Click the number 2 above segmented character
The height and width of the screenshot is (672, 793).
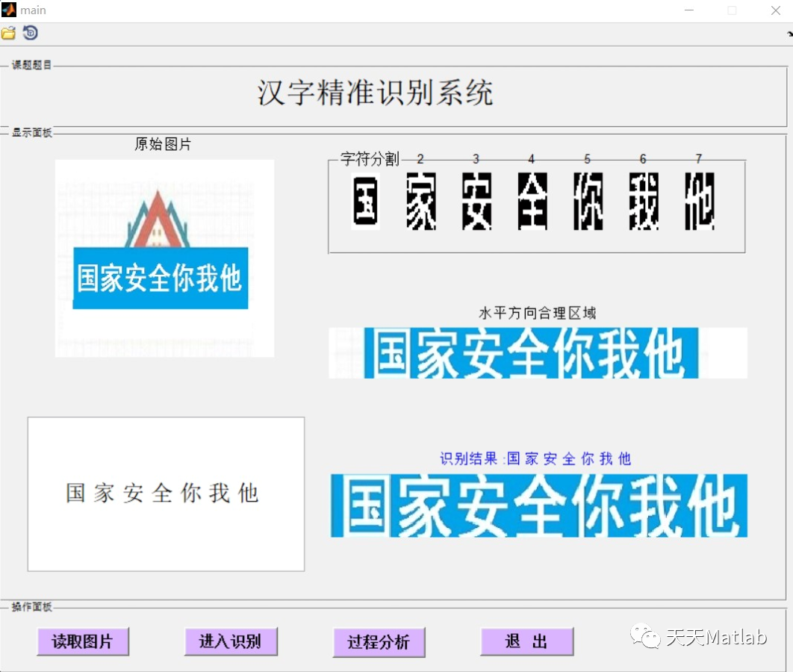click(x=420, y=159)
